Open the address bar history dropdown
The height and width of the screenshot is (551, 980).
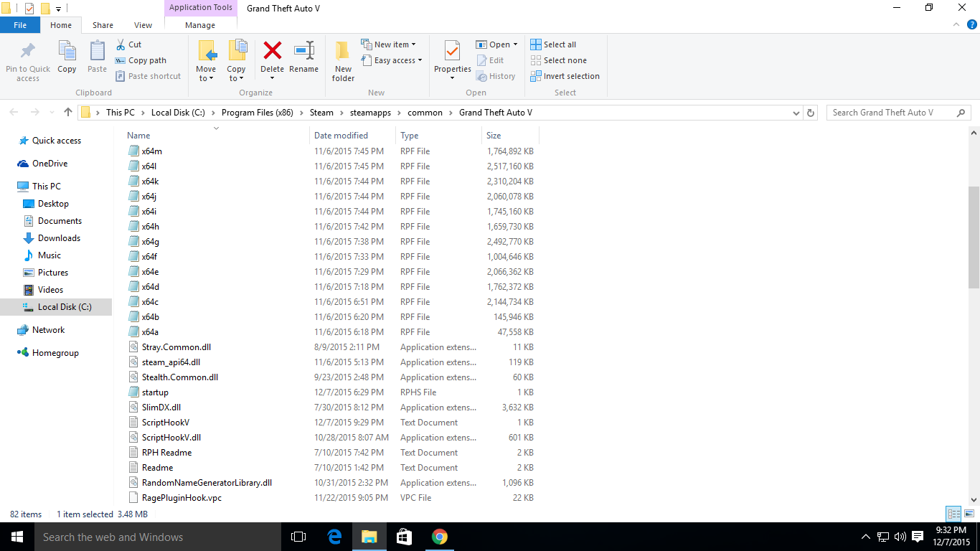(x=796, y=113)
